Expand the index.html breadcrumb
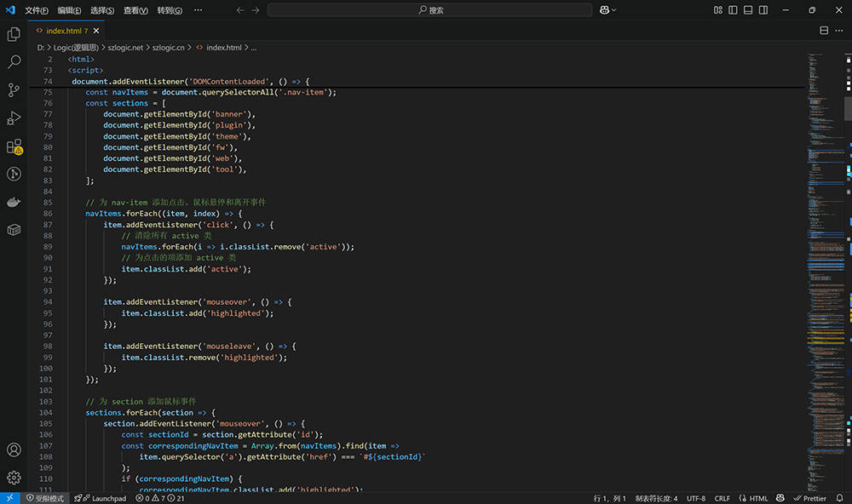 click(x=219, y=48)
